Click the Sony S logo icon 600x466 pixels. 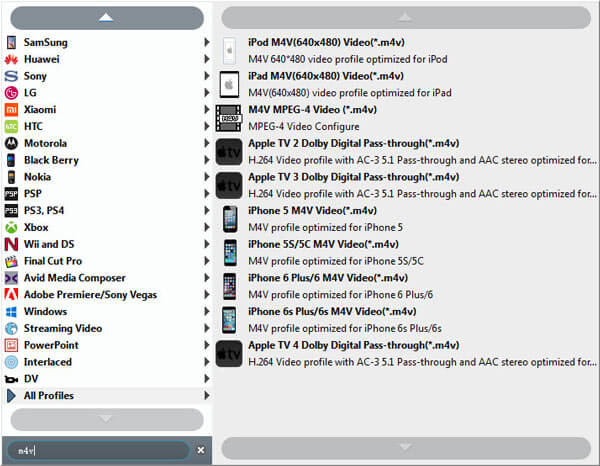11,76
